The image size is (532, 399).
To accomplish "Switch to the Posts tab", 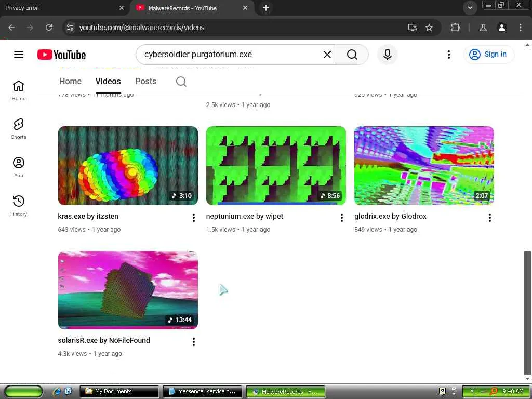I will coord(145,82).
